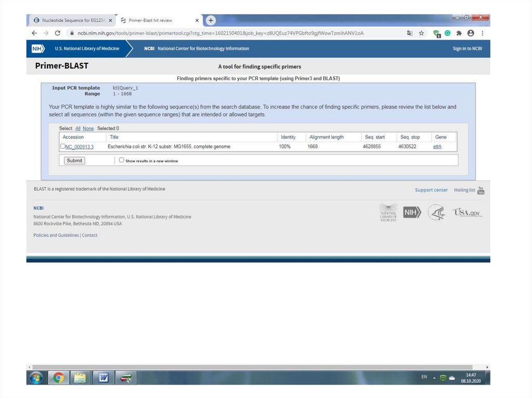Open NCBI National Center for Biotechnology Information link
This screenshot has width=532, height=398.
[x=196, y=48]
